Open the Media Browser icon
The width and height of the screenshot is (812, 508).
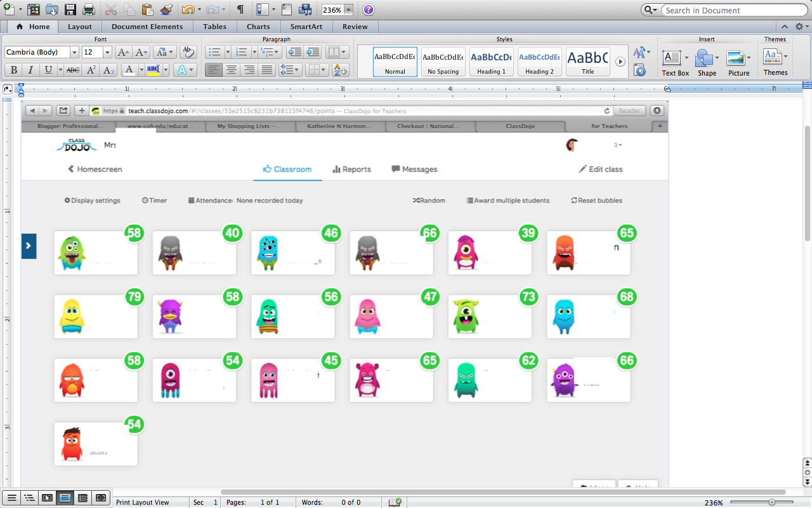coord(305,10)
